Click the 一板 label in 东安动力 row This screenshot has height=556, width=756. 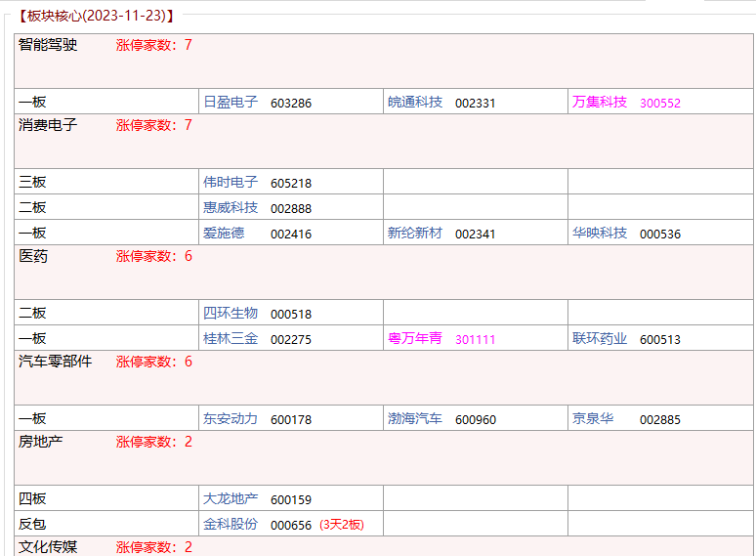coord(32,419)
